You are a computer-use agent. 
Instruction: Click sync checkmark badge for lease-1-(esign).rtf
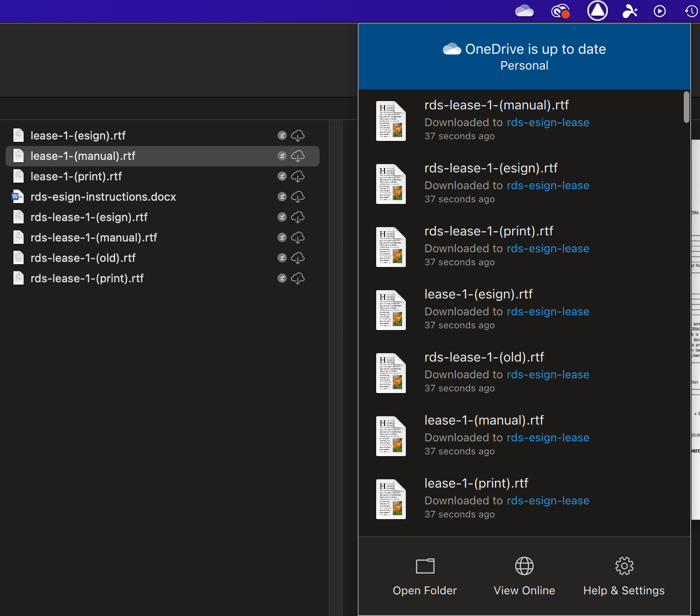click(282, 135)
